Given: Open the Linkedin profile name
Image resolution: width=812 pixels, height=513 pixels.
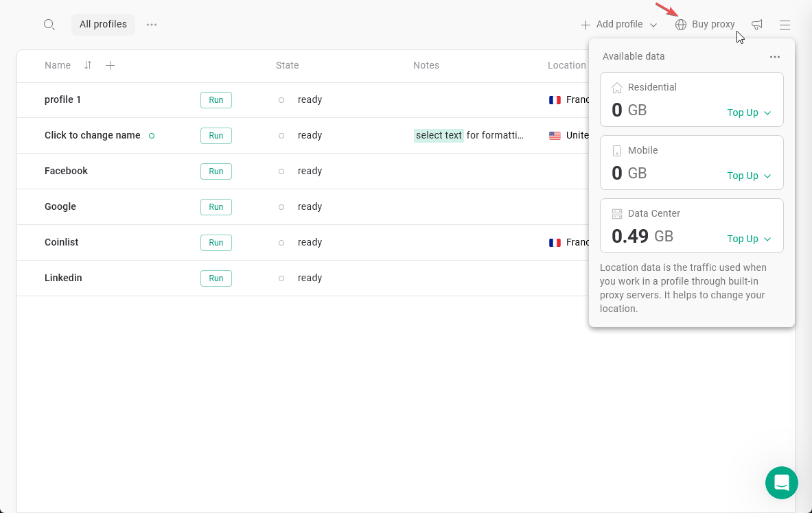Looking at the screenshot, I should pos(63,278).
